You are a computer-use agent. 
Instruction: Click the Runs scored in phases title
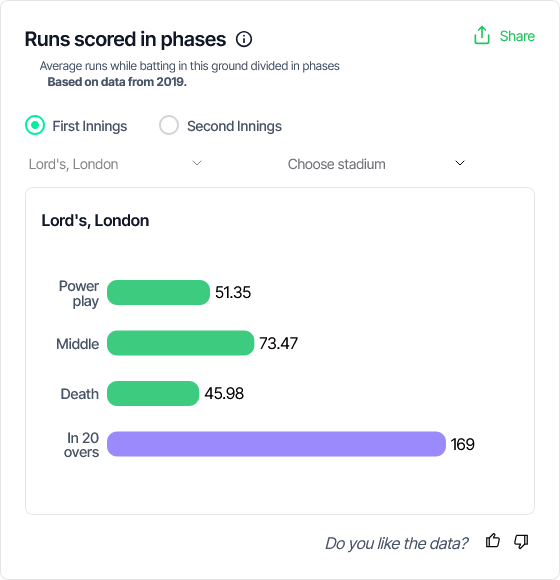coord(125,39)
